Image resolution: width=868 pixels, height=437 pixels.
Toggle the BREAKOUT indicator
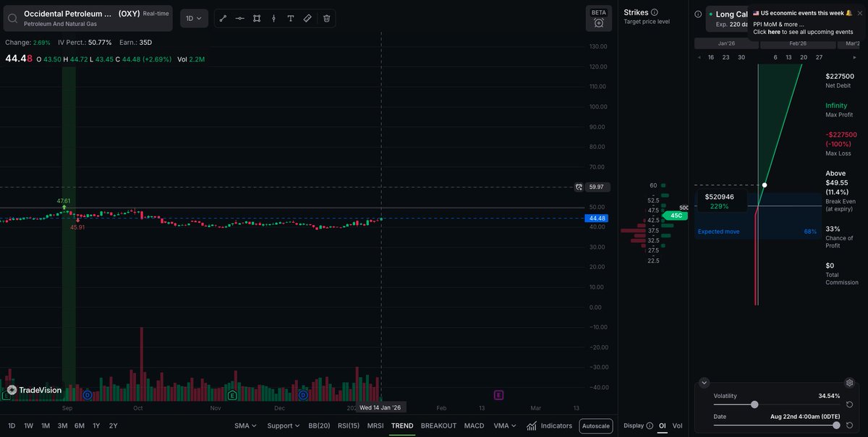pos(438,425)
